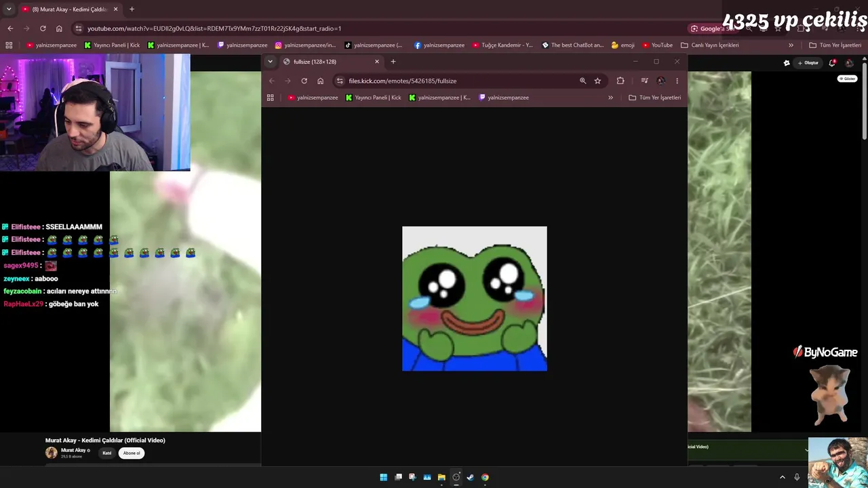
Task: Go back in the YouTube window
Action: coord(10,28)
